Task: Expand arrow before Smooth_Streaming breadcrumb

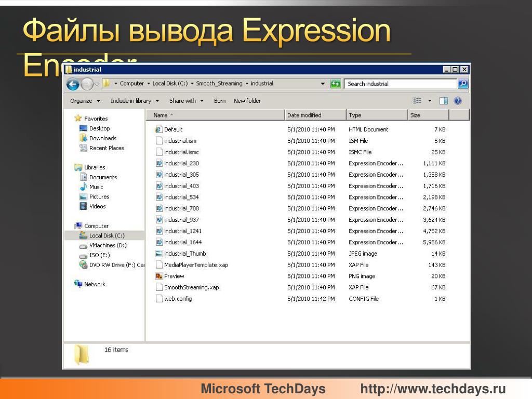Action: 192,84
